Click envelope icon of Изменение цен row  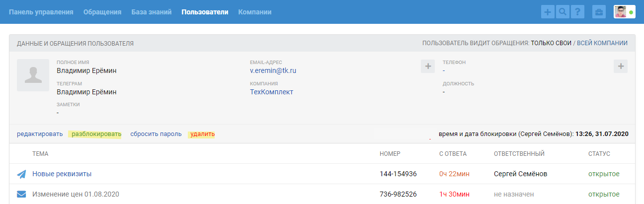tap(21, 195)
